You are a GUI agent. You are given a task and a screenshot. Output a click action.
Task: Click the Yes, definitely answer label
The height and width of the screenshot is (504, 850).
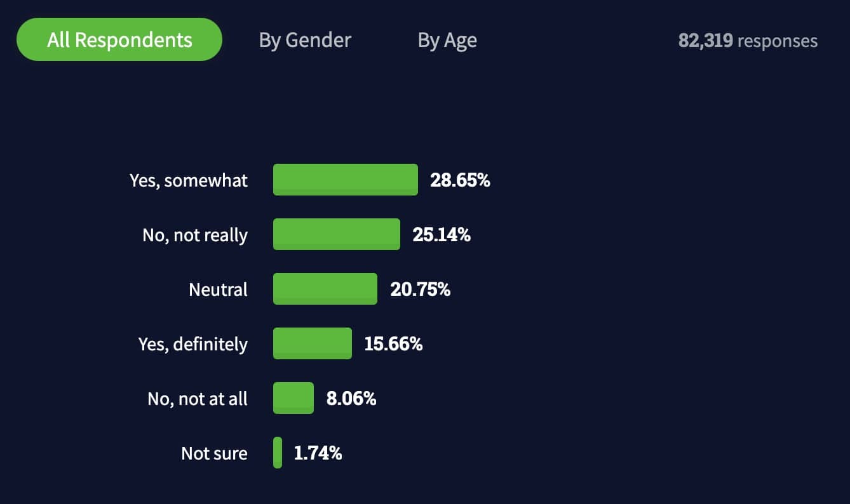point(193,344)
